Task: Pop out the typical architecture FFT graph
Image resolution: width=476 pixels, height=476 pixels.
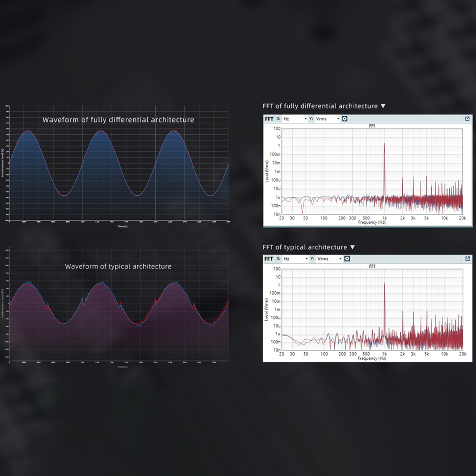Action: [467, 258]
